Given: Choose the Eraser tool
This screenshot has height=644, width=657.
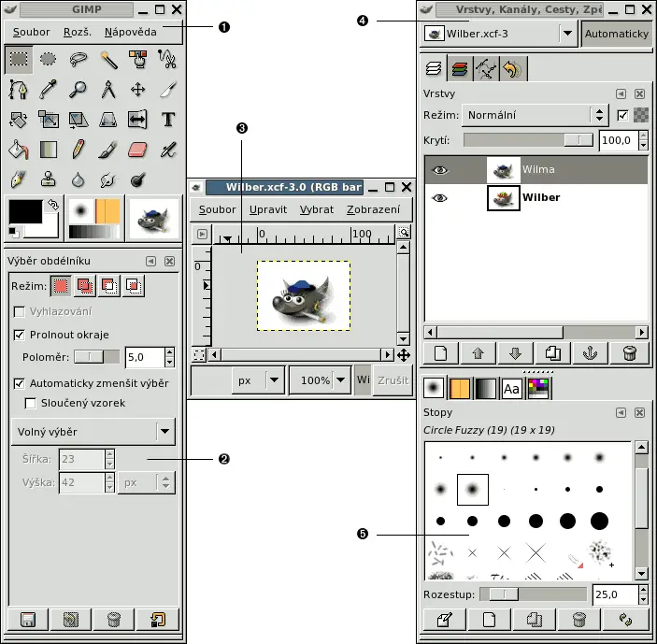Looking at the screenshot, I should pos(137,150).
